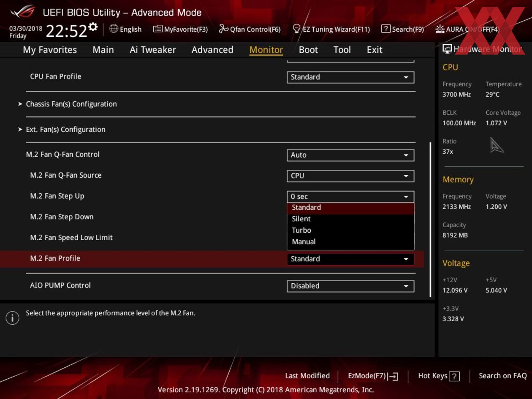Image resolution: width=532 pixels, height=399 pixels.
Task: Click the MyFavorite list icon
Action: click(x=158, y=29)
